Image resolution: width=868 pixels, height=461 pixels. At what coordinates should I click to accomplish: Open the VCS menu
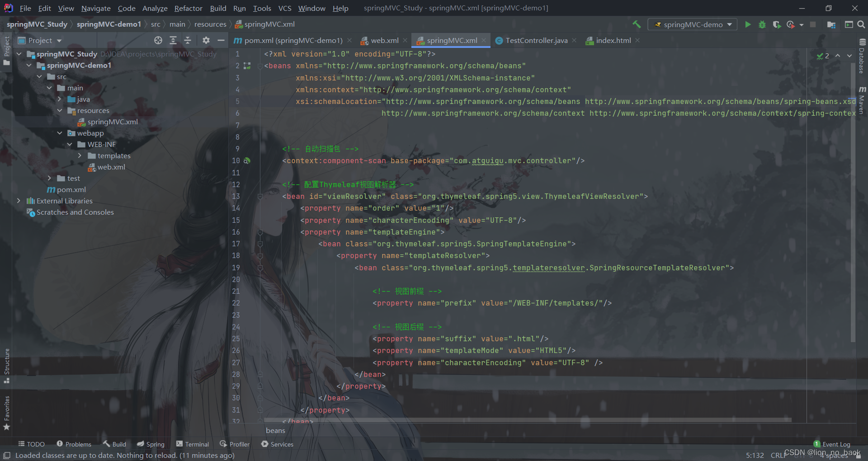[285, 8]
